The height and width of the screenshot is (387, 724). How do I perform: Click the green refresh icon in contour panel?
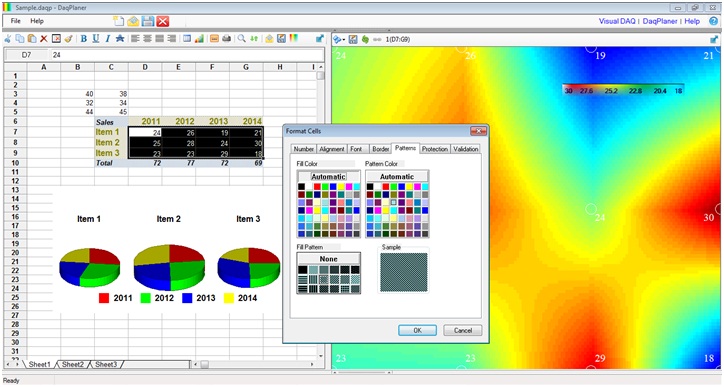[x=365, y=39]
